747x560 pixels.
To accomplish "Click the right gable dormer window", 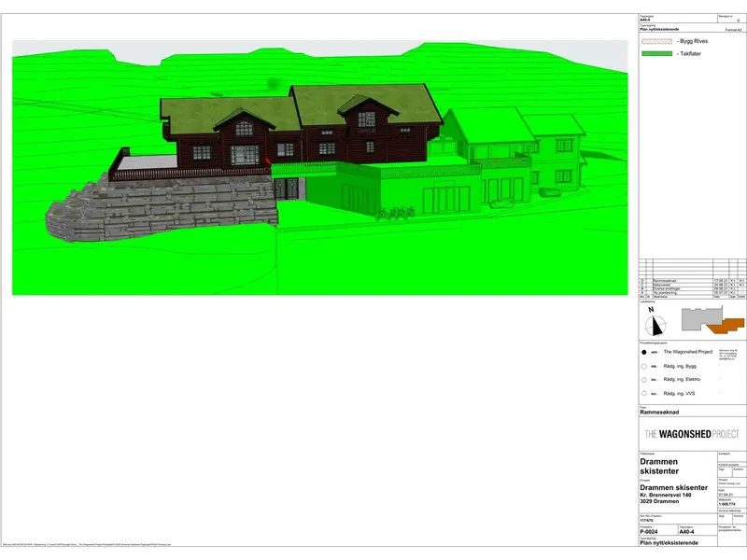I will coord(366,119).
